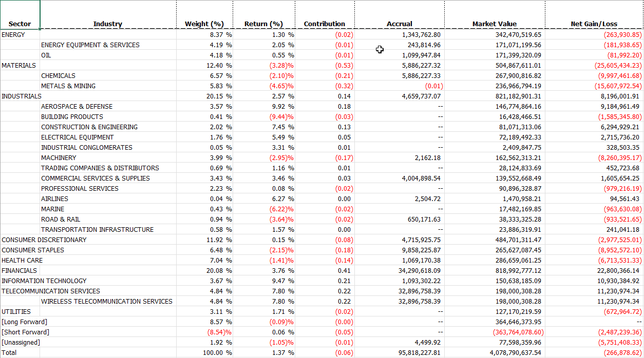Select the MATERIALS sector cell
Viewport: 644px width, 358px height.
(19, 66)
